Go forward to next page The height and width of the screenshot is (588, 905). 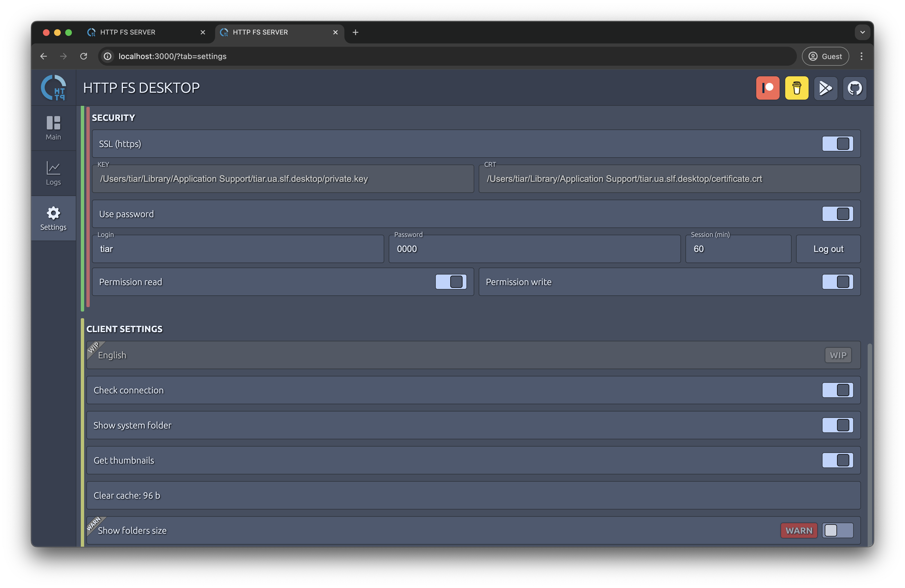coord(64,56)
